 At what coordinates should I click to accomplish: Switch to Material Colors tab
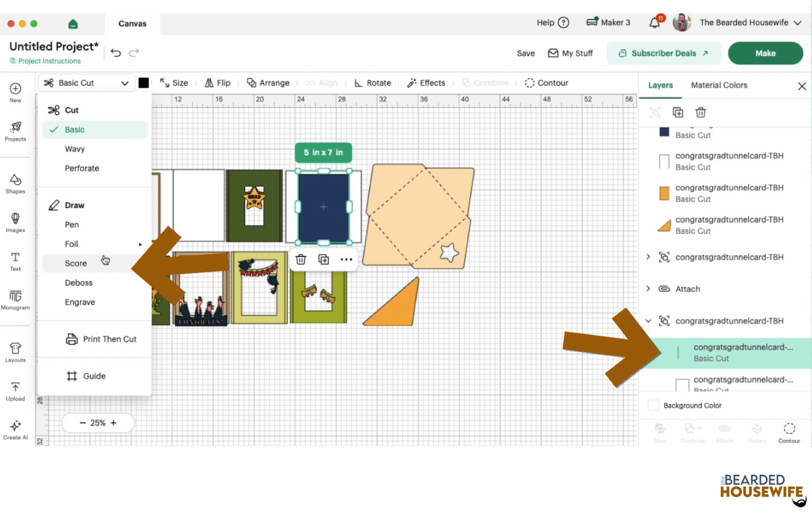[719, 85]
